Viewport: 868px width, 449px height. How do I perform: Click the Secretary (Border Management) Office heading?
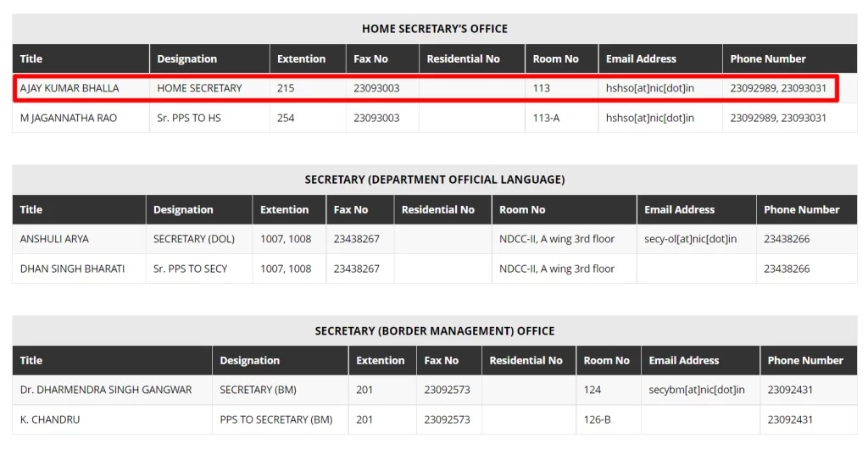click(434, 330)
